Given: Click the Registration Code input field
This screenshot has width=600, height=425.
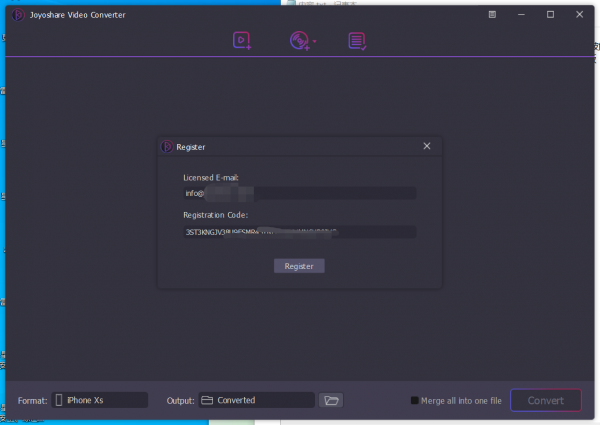Looking at the screenshot, I should point(300,232).
